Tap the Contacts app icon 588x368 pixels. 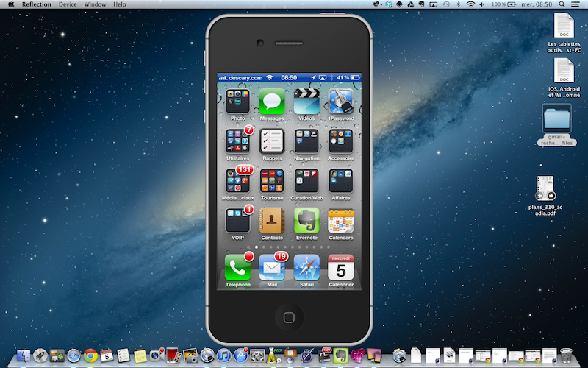coord(272,221)
